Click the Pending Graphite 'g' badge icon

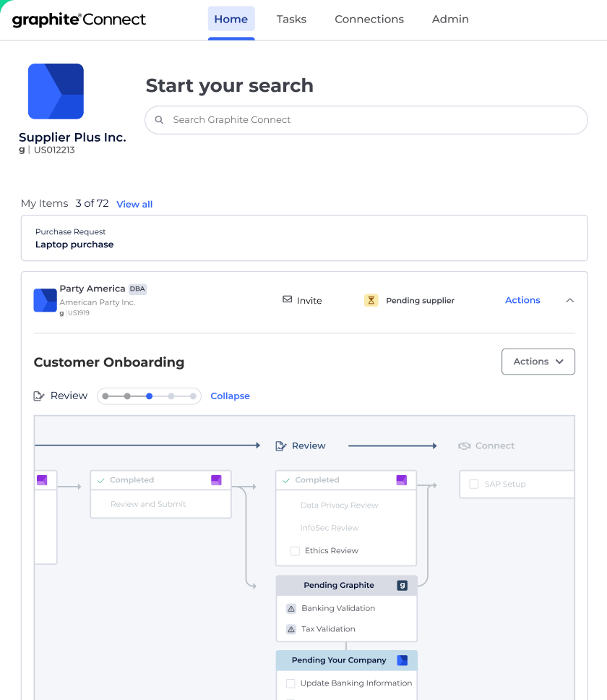pos(402,585)
